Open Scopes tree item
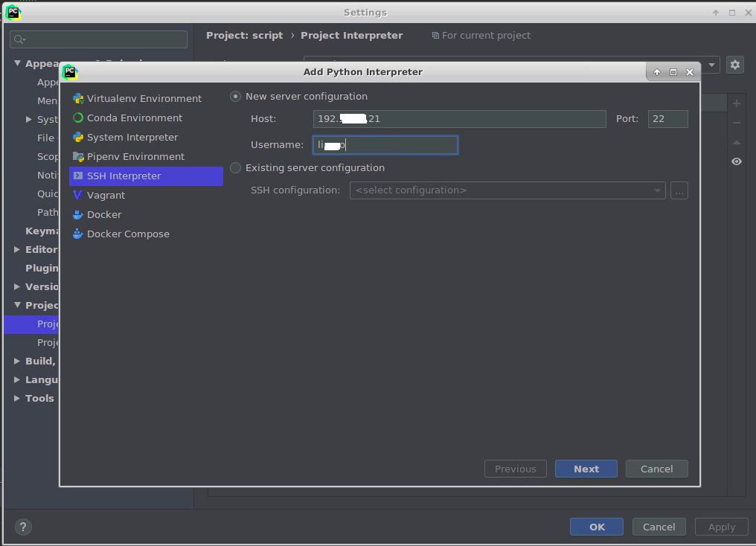The height and width of the screenshot is (546, 756). click(48, 157)
